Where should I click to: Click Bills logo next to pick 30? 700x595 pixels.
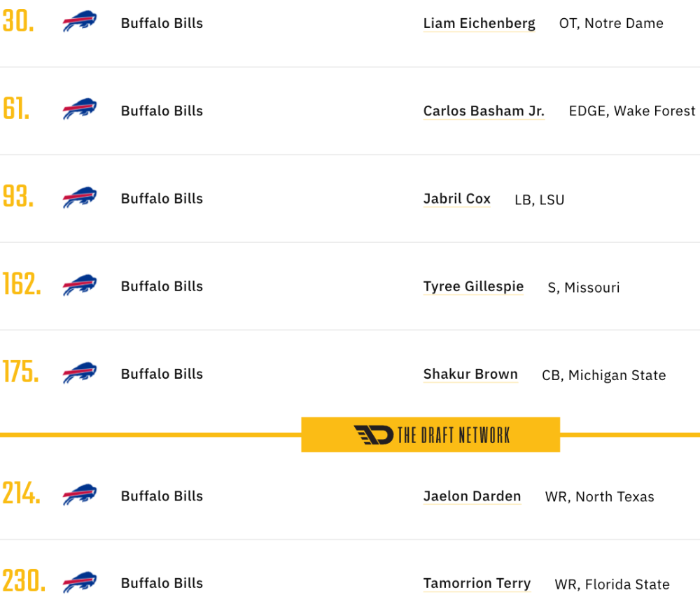tap(80, 21)
